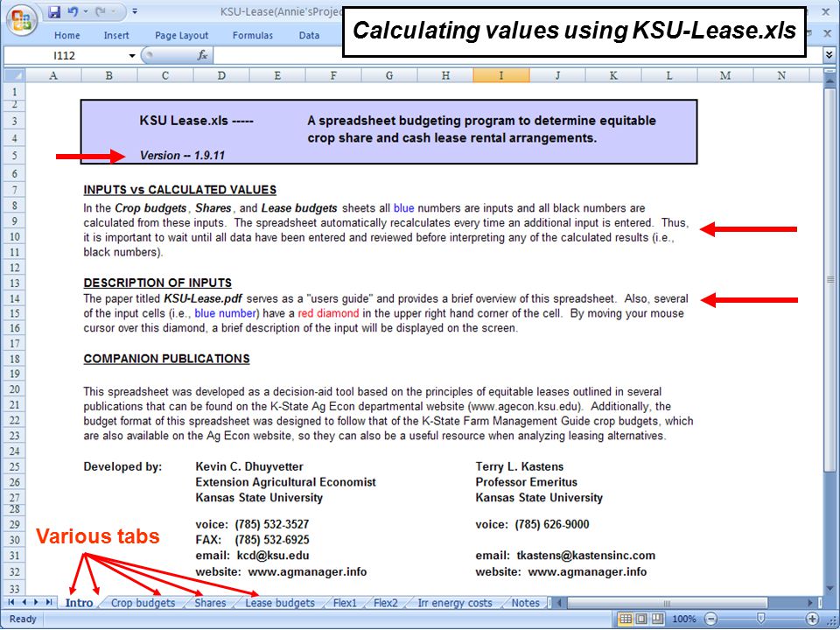Viewport: 840px width, 630px height.
Task: Click the zoom in plus button
Action: [x=812, y=619]
